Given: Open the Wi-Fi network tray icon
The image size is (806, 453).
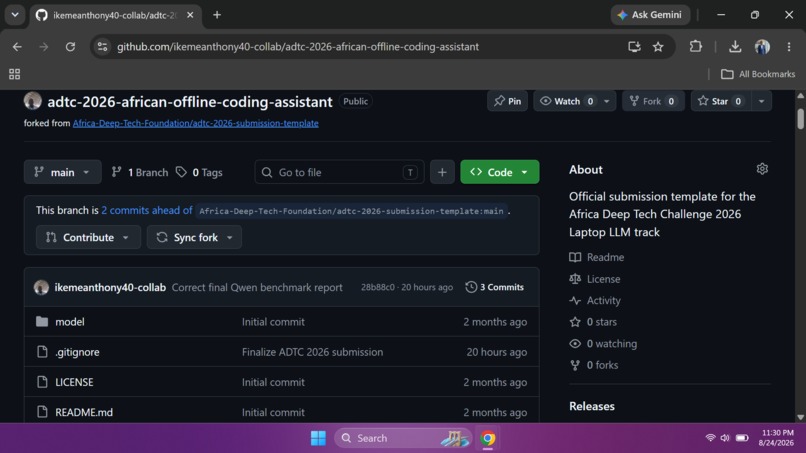Looking at the screenshot, I should 710,438.
